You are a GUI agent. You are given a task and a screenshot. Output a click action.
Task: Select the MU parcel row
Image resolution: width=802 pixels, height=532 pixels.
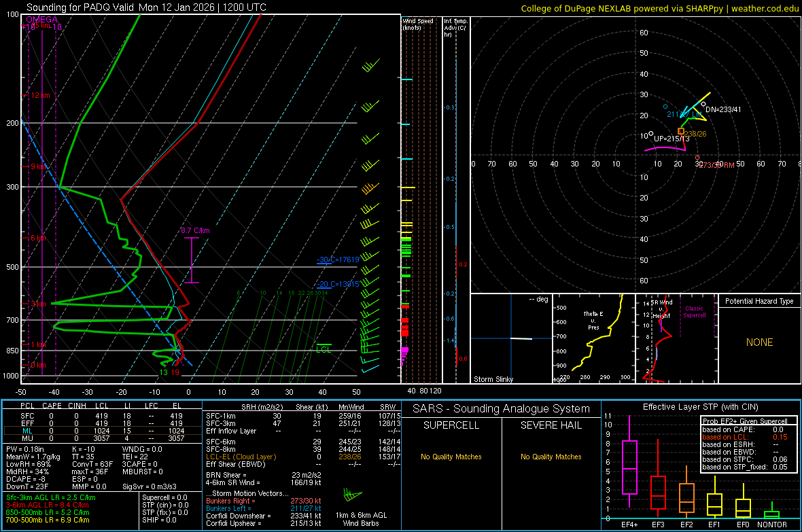(x=103, y=438)
